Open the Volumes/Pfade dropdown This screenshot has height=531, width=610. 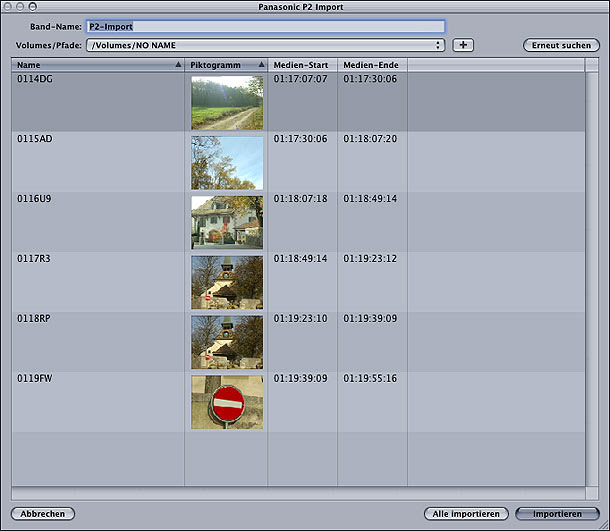(x=266, y=45)
